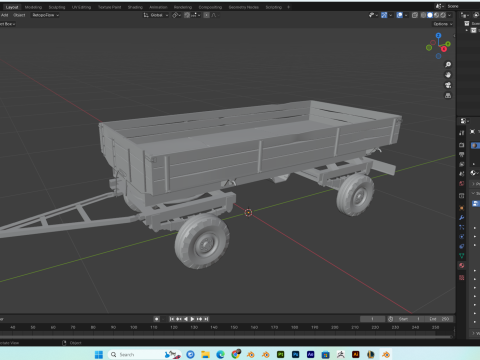
Task: Open the World properties tab
Action: click(x=462, y=183)
